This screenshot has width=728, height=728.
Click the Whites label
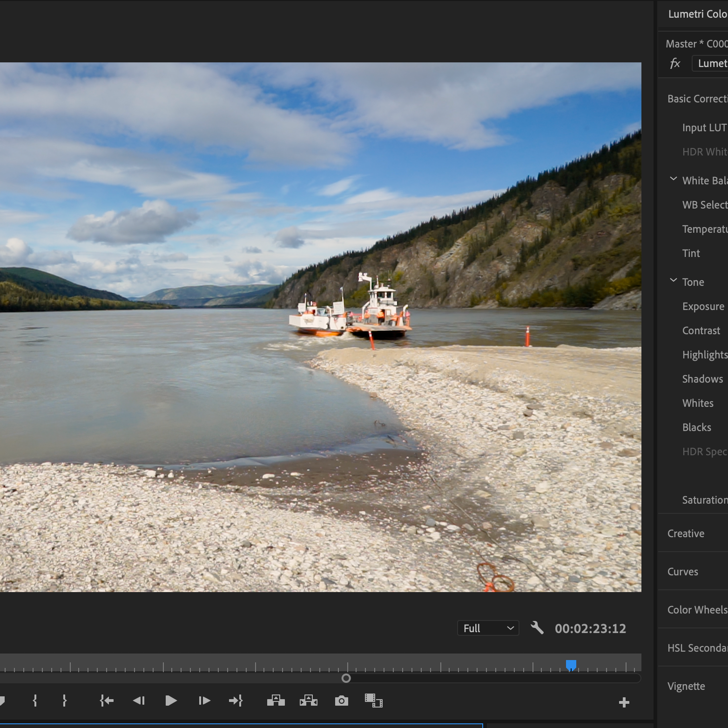[698, 403]
